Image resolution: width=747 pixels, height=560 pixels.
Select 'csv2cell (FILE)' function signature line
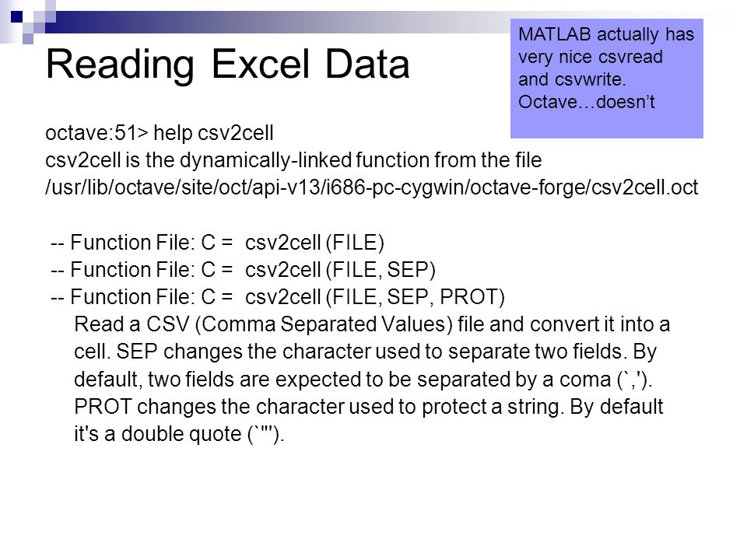click(x=217, y=243)
